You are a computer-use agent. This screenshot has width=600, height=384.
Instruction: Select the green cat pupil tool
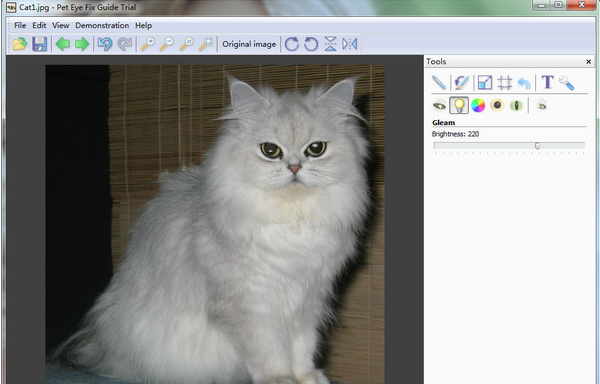516,105
